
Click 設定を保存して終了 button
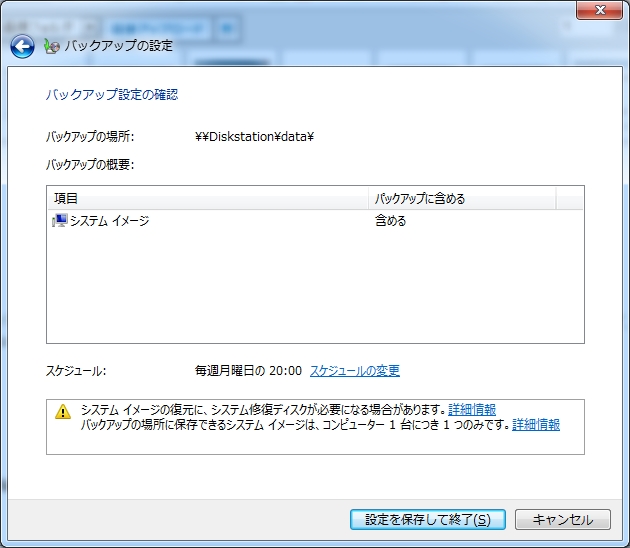point(428,519)
